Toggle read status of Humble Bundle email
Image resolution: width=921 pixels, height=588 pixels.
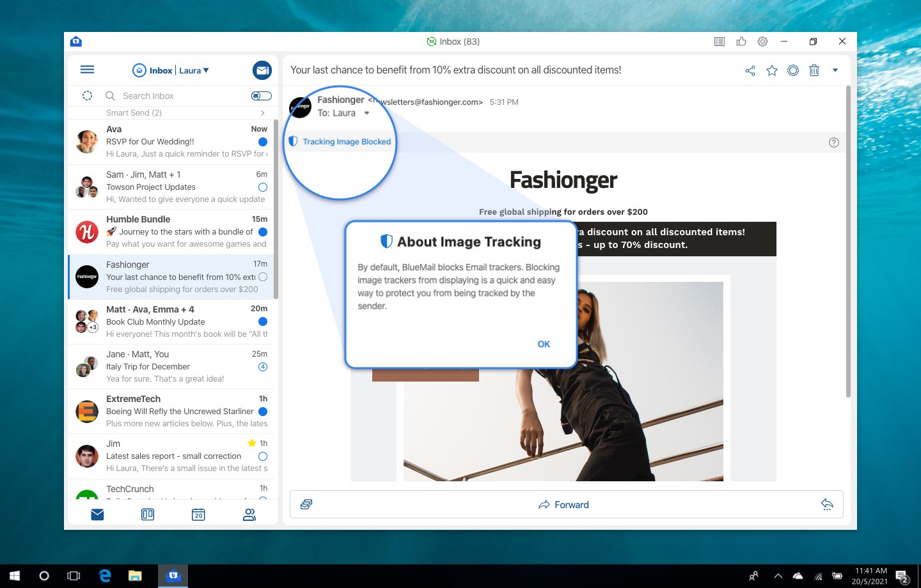click(x=263, y=232)
